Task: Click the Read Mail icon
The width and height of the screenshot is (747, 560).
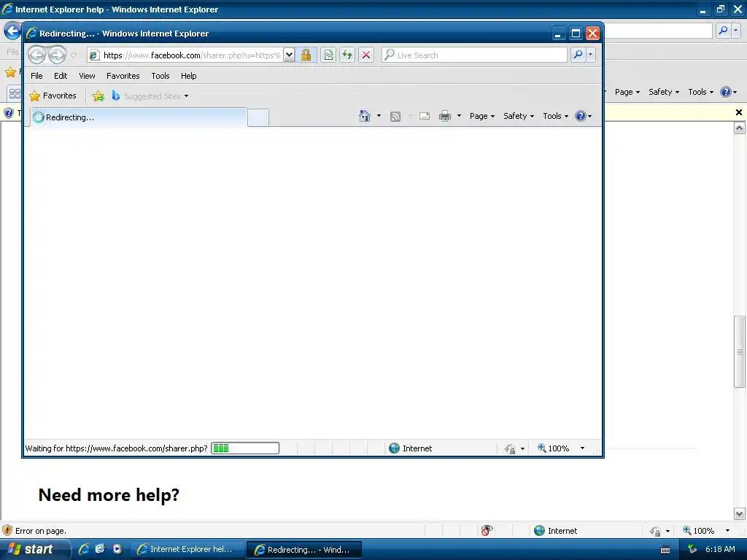Action: pos(425,116)
